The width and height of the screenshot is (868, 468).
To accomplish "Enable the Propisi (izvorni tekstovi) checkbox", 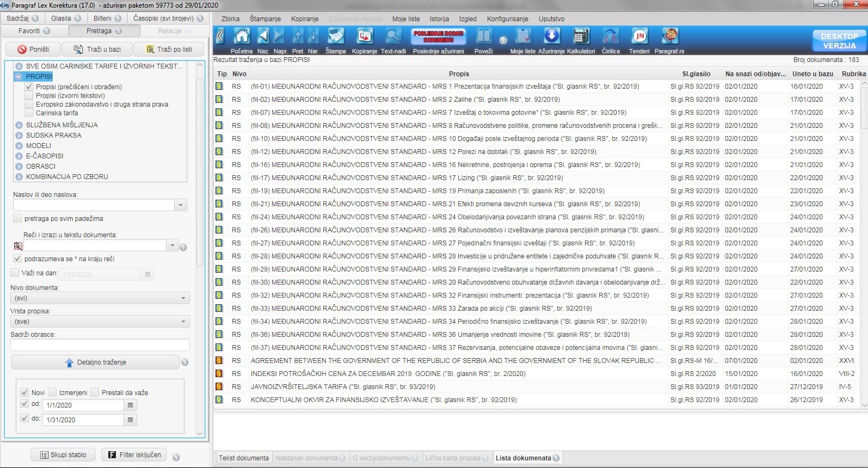I will (29, 96).
